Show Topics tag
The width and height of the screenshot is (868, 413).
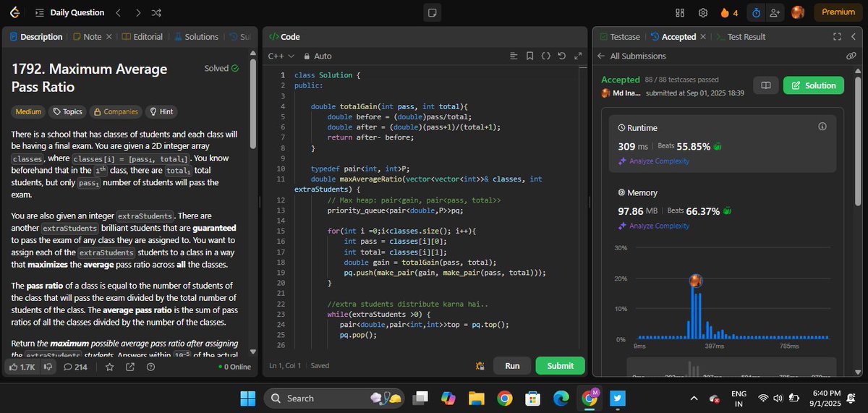[67, 111]
